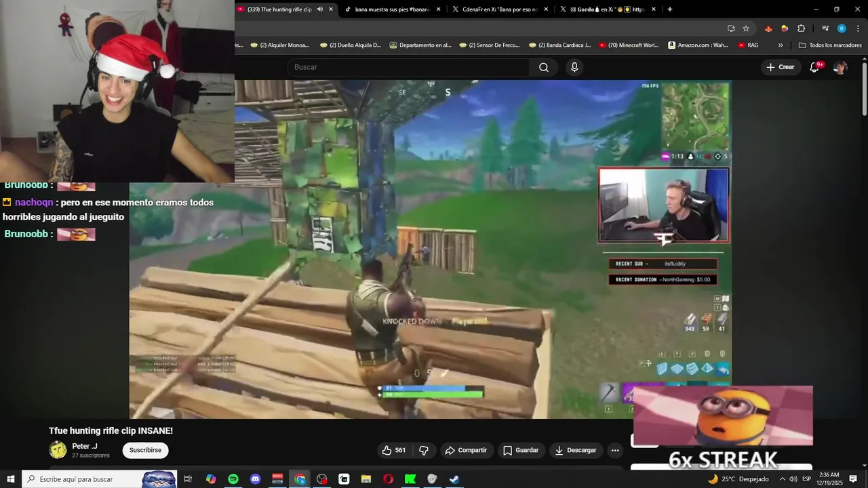The image size is (868, 488).
Task: Click the Fortnite video player area
Action: (430, 249)
